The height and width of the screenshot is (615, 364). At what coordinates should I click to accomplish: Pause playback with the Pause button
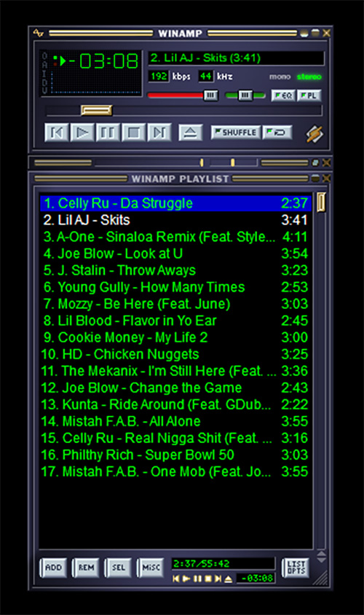click(107, 133)
